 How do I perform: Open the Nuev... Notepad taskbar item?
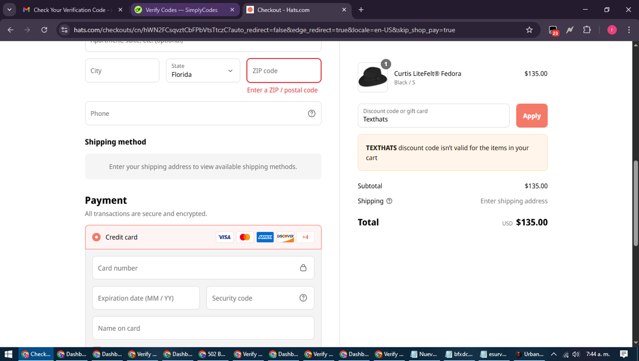coord(424,354)
